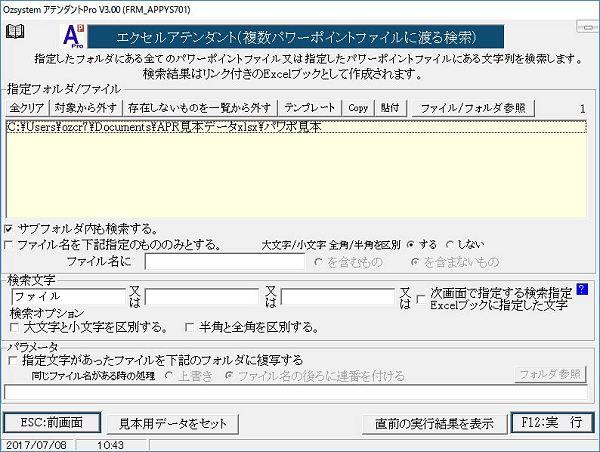Open ファイル/フォルダ参照 browse button
The width and height of the screenshot is (600, 452).
pos(473,108)
